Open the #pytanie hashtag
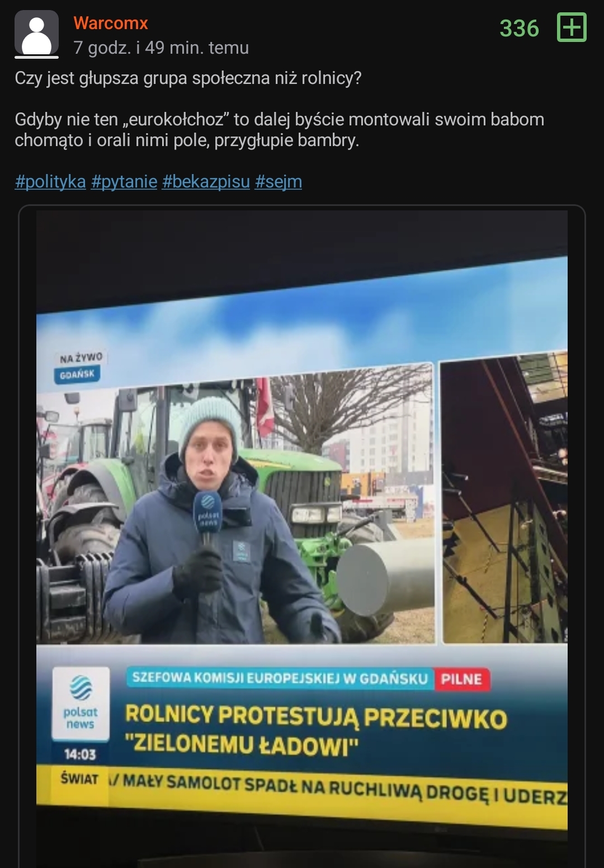The width and height of the screenshot is (604, 868). click(124, 181)
